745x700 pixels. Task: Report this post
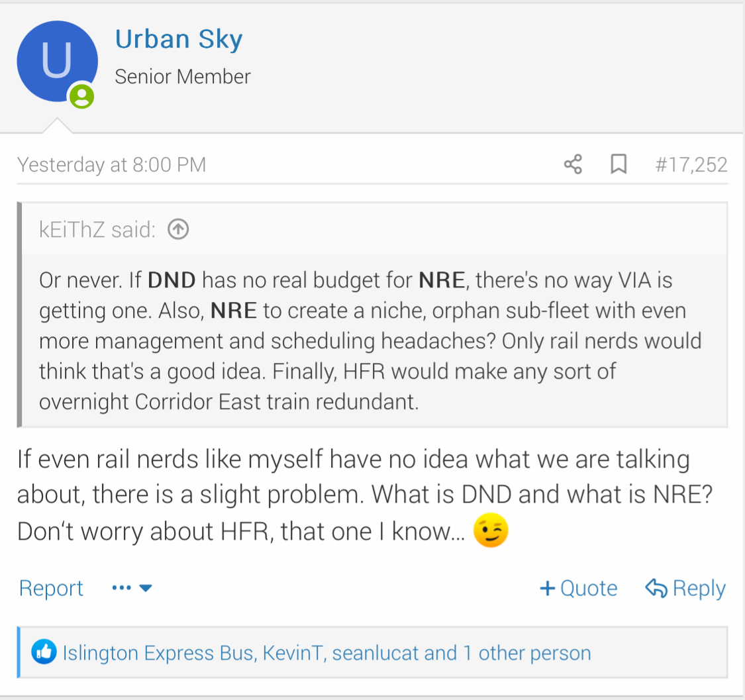point(51,588)
